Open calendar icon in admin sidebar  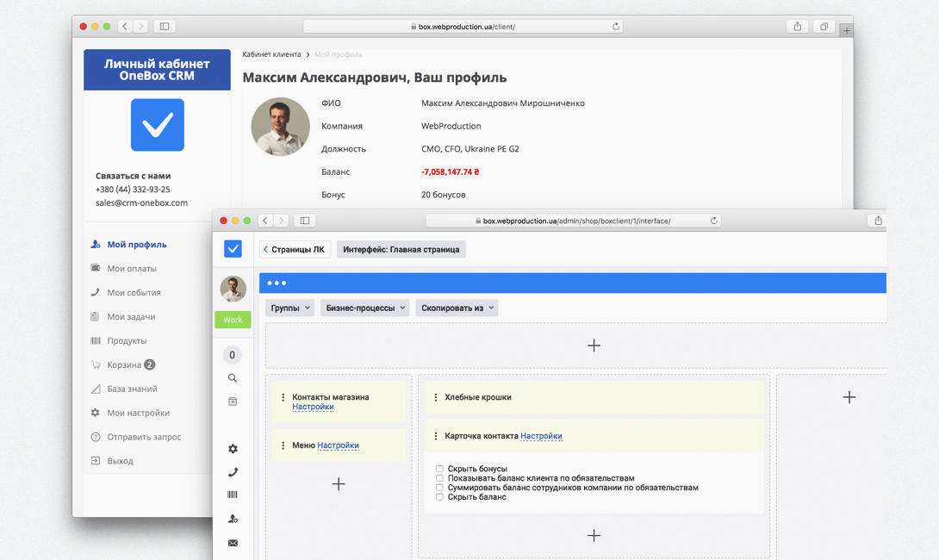[x=233, y=401]
